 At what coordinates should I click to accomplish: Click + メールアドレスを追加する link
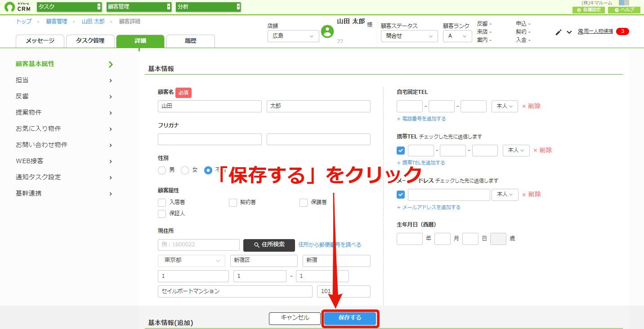[429, 208]
